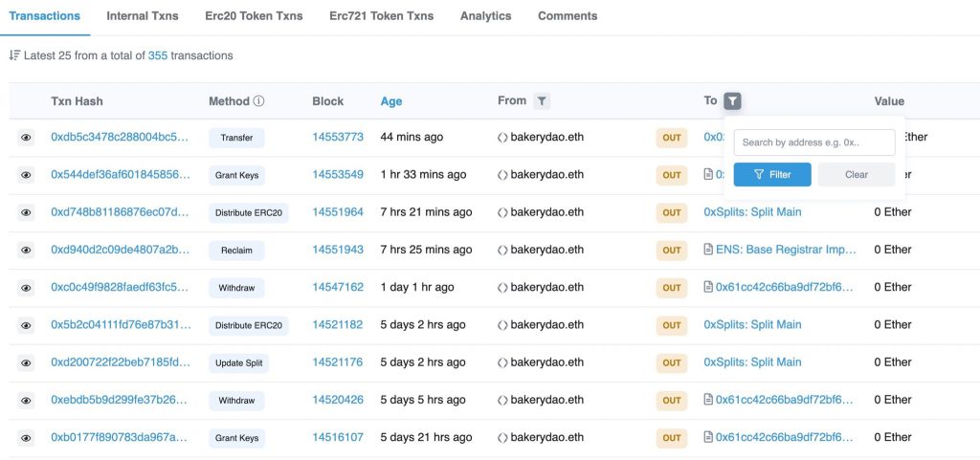Open block 14521182
This screenshot has width=980, height=460.
(338, 324)
